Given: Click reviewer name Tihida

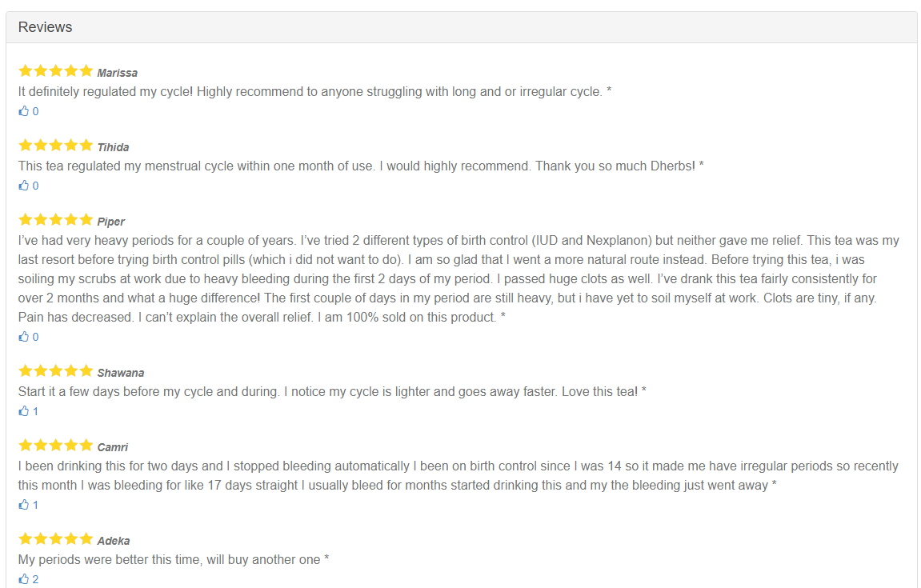Looking at the screenshot, I should [113, 147].
